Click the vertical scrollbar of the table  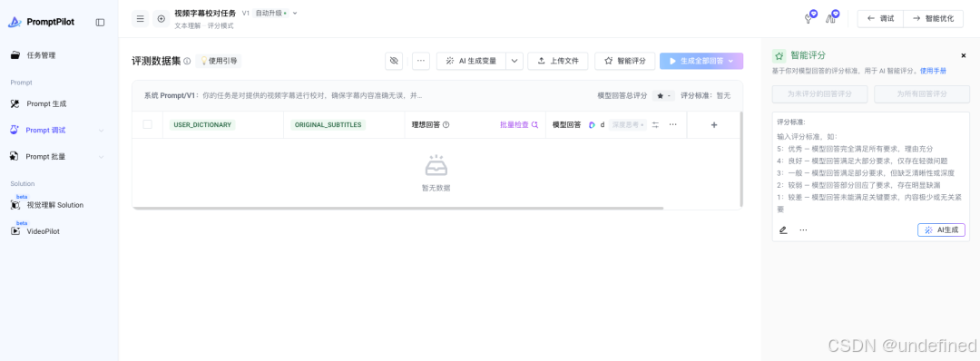click(x=741, y=160)
